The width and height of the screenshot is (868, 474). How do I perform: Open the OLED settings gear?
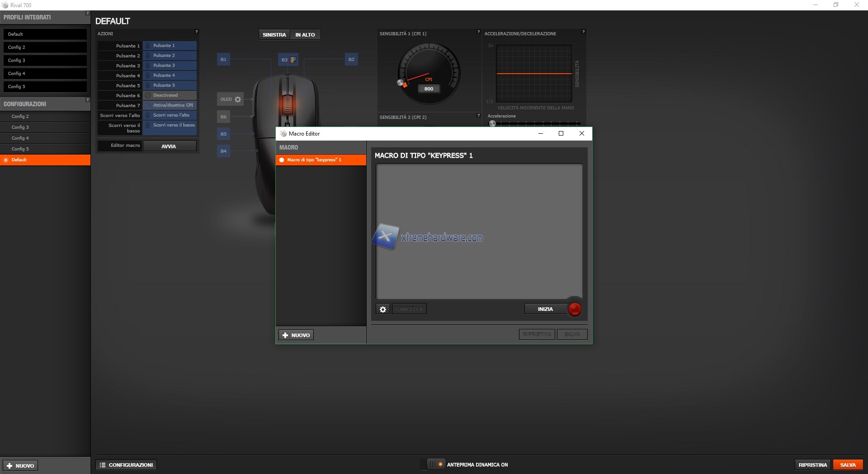click(x=238, y=99)
